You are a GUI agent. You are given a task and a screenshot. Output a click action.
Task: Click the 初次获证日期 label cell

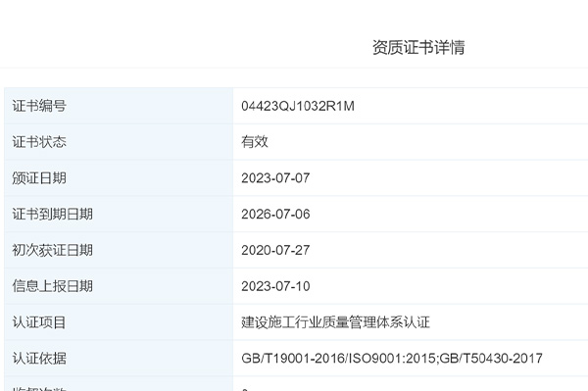point(119,250)
